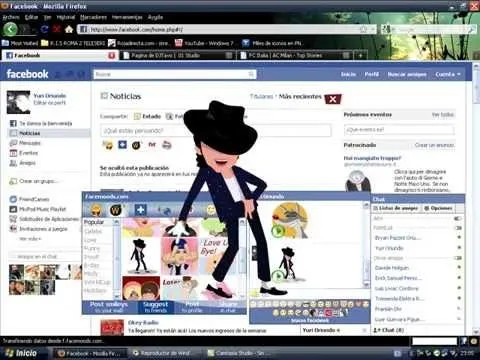Image resolution: width=480 pixels, height=360 pixels.
Task: Click the blue plus icon in Facemoods toolbar
Action: coord(140,210)
